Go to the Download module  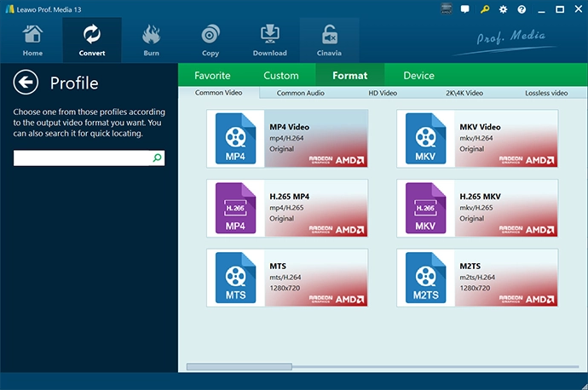(x=269, y=40)
